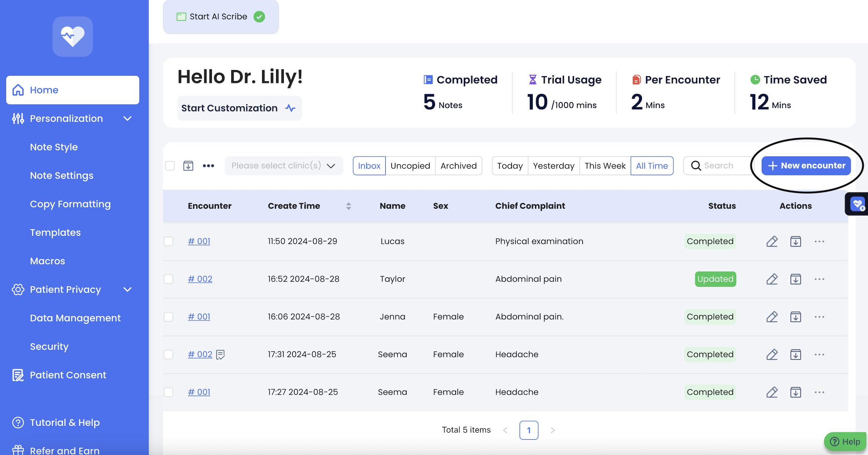Toggle the select-all checkbox in the toolbar
This screenshot has width=868, height=455.
[x=170, y=166]
